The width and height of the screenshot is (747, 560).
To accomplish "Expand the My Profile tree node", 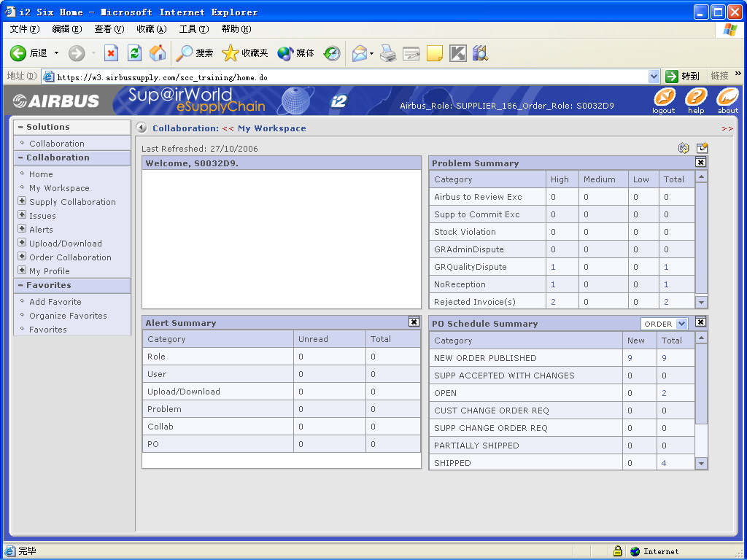I will coord(22,270).
